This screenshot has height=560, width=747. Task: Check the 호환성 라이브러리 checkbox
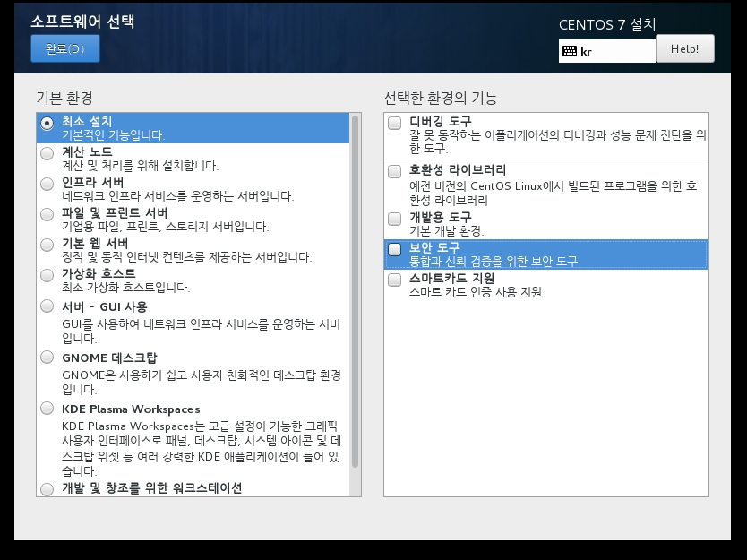coord(395,171)
